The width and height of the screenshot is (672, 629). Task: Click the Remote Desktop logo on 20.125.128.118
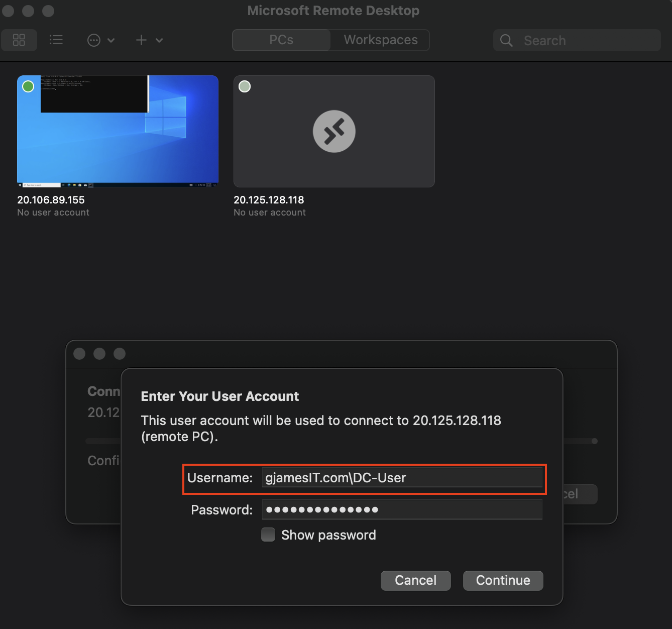point(334,131)
